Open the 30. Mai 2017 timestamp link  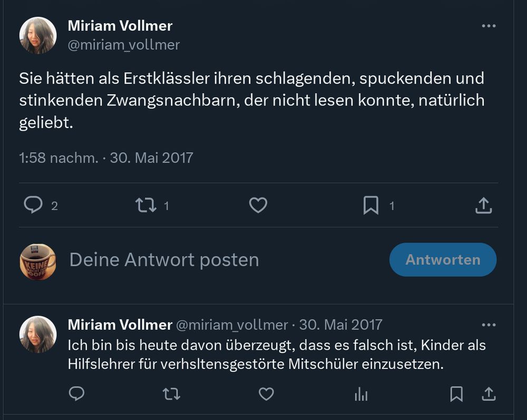[x=152, y=157]
